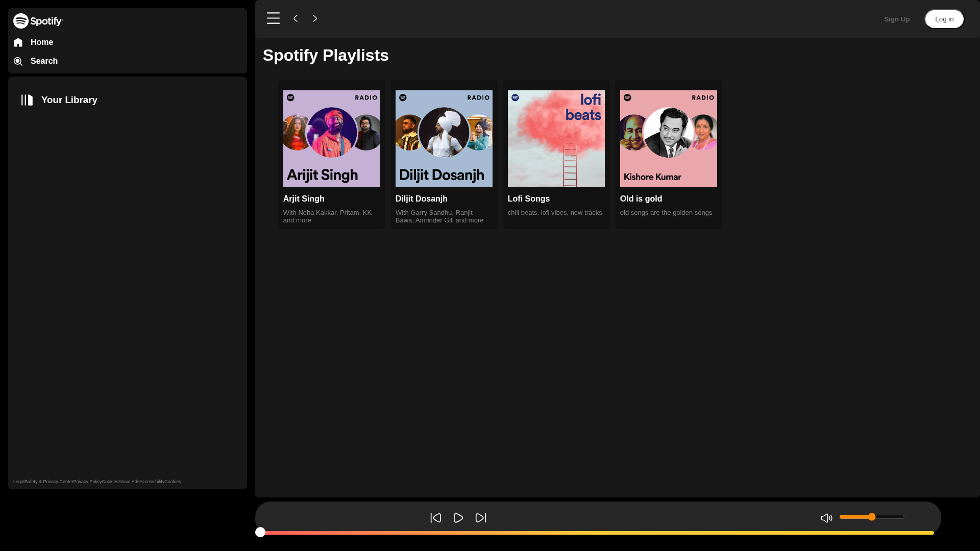
Task: Click the Log in button
Action: [944, 19]
